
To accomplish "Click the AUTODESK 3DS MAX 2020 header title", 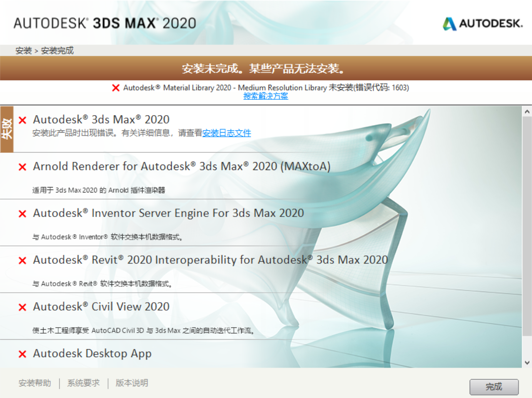I will (105, 23).
